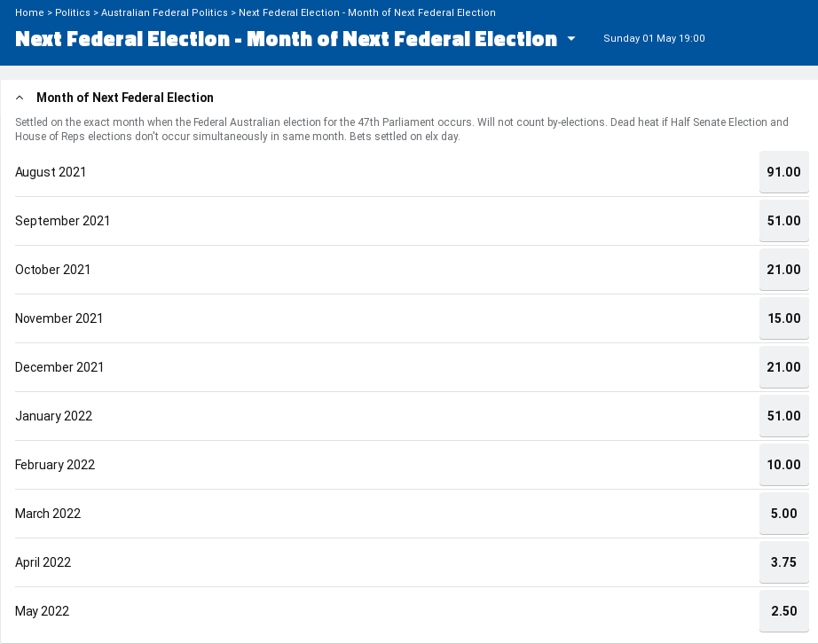Image resolution: width=818 pixels, height=644 pixels.
Task: Select September 2021 odds of 51.00
Action: pos(783,221)
